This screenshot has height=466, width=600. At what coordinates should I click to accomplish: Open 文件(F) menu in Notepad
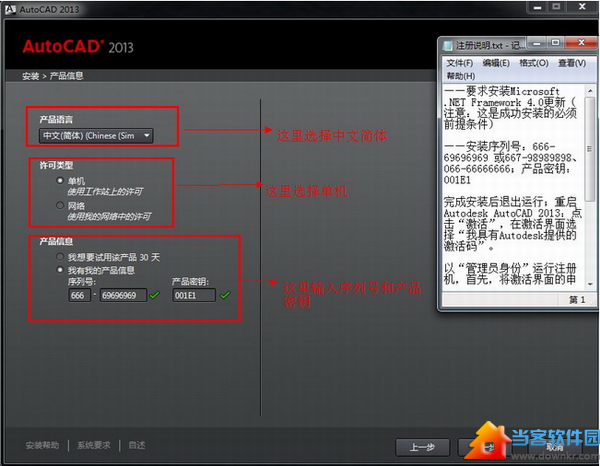tap(460, 63)
